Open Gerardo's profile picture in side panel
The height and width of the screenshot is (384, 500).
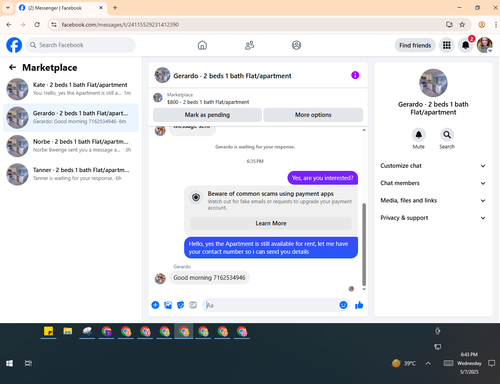(433, 83)
